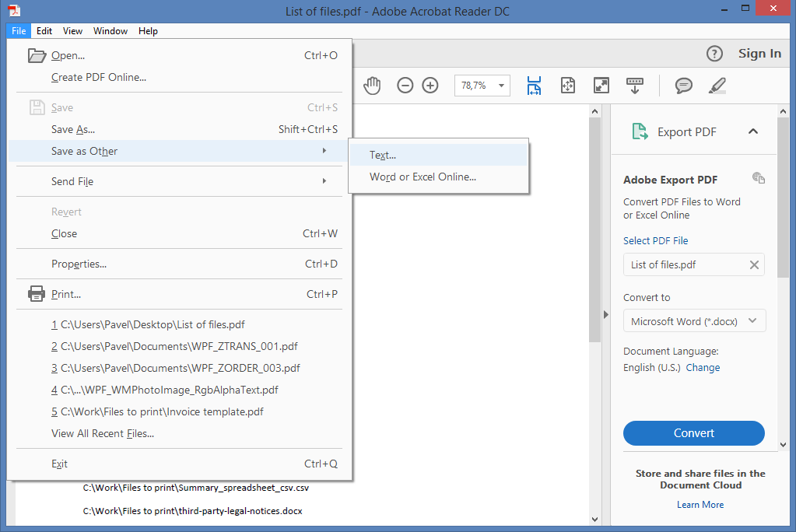Click the Sign In button

(759, 54)
